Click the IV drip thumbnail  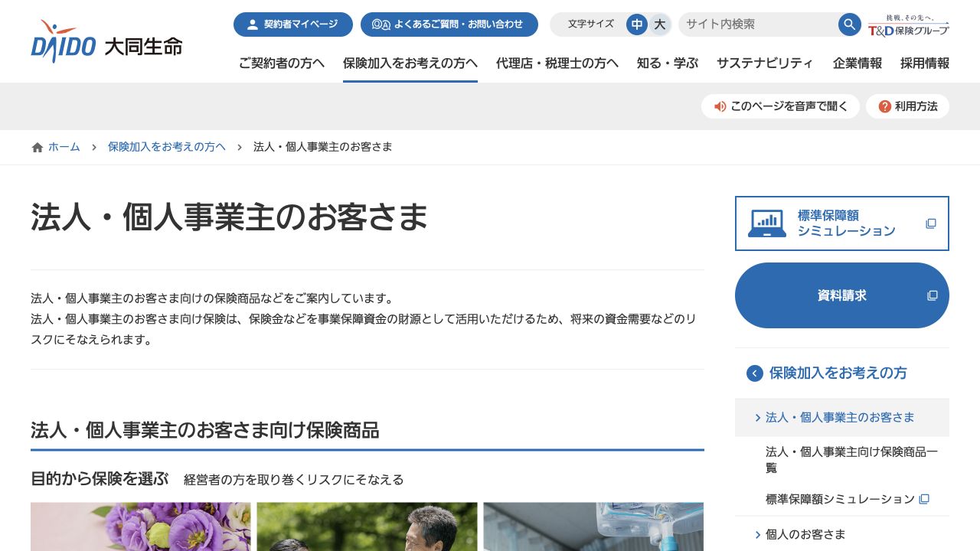[x=593, y=527]
